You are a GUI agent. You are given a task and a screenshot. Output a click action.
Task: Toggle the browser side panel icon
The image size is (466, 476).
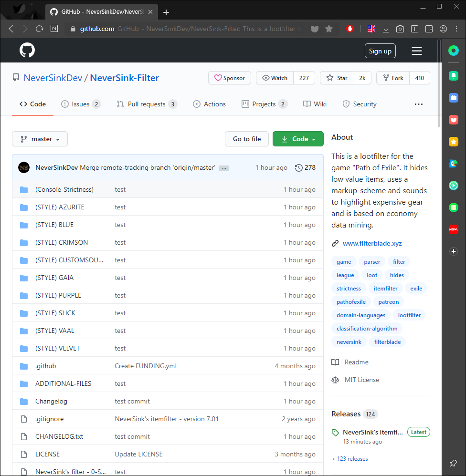click(429, 29)
